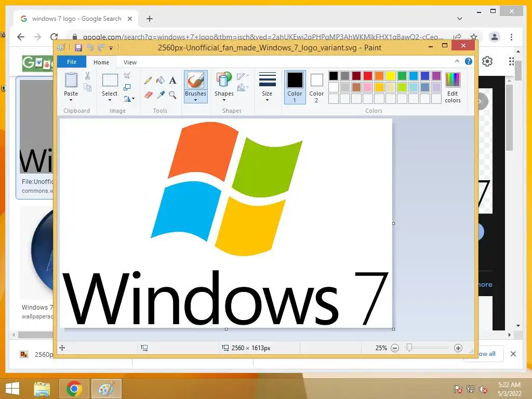The width and height of the screenshot is (532, 399).
Task: Click the Chrome address bar URL
Action: [263, 37]
